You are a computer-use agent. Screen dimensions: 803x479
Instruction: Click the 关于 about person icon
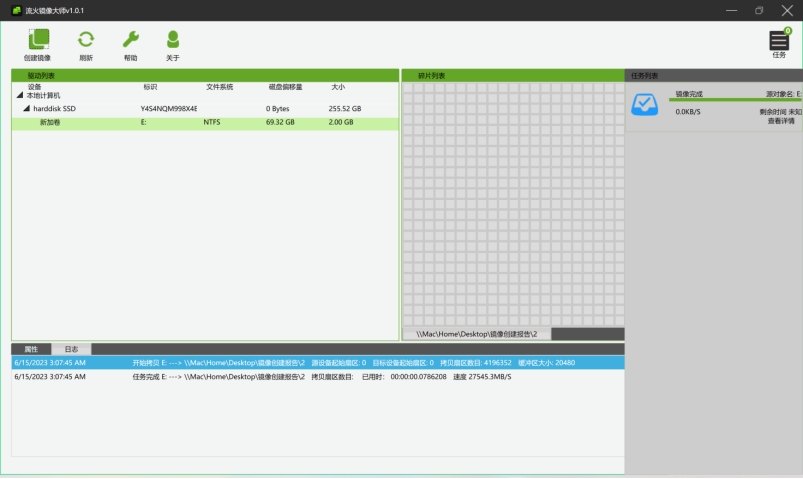(173, 40)
